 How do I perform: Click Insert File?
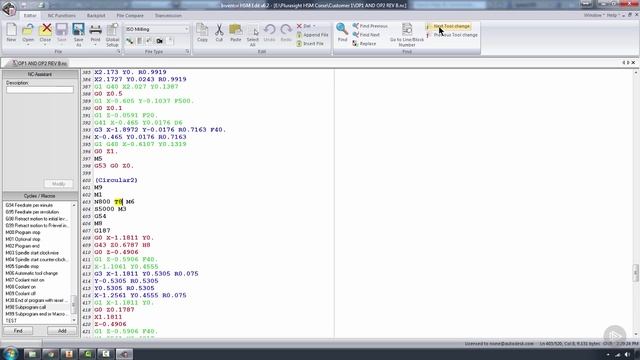[x=310, y=43]
